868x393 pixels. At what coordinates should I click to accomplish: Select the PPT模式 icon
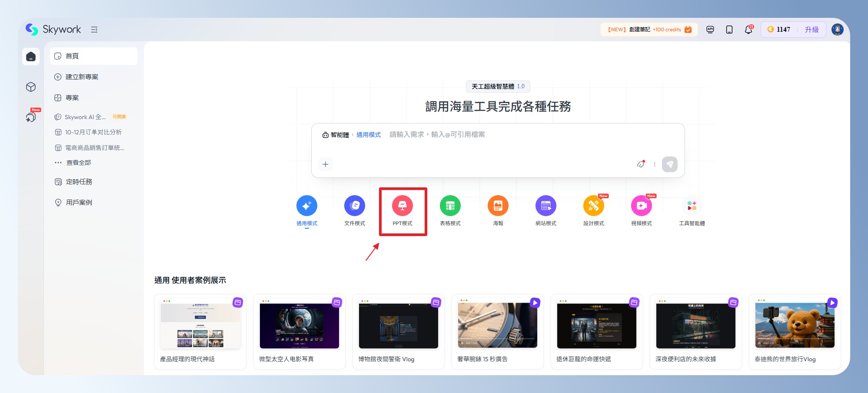(402, 206)
